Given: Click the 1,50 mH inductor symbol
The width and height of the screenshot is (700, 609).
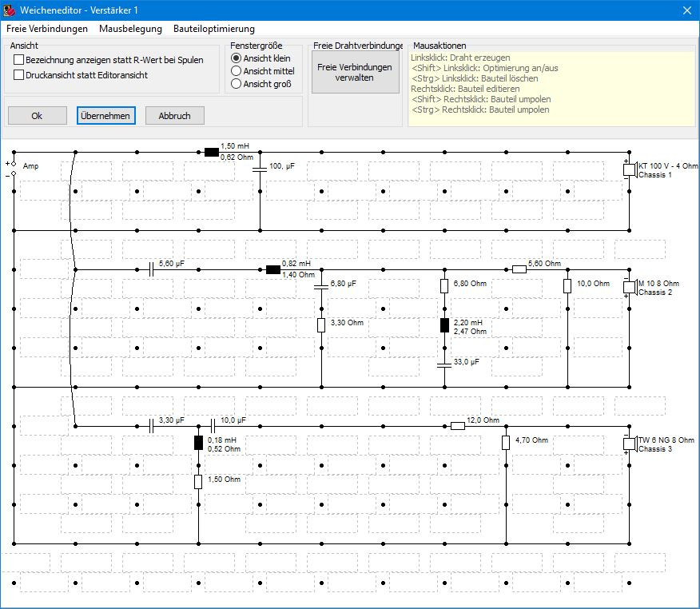Looking at the screenshot, I should click(212, 152).
